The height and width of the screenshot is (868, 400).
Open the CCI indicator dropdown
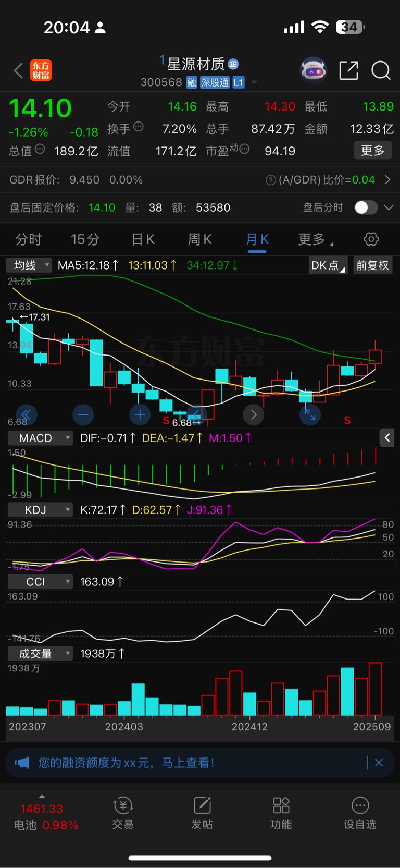(40, 582)
